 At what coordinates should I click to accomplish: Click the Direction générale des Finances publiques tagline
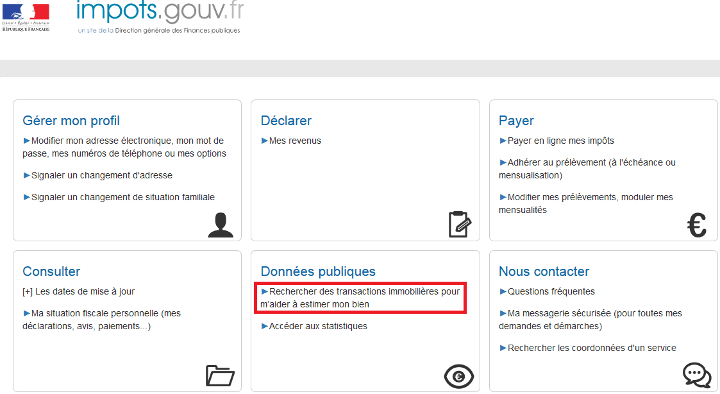tap(159, 31)
